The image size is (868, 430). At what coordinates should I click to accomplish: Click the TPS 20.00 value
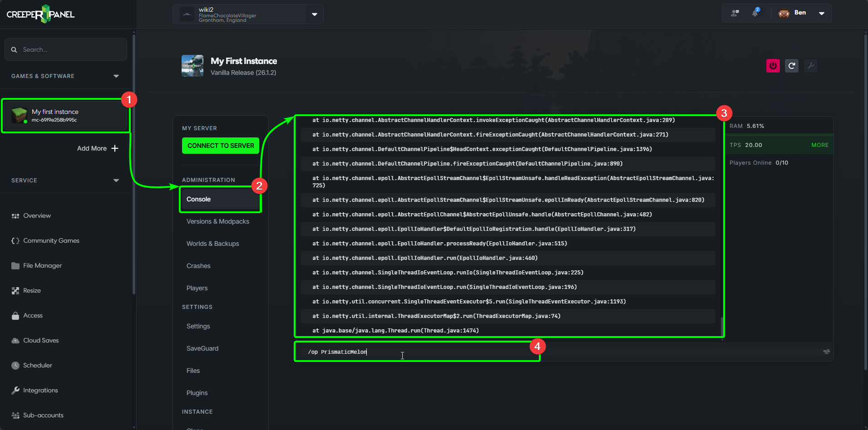click(x=754, y=145)
